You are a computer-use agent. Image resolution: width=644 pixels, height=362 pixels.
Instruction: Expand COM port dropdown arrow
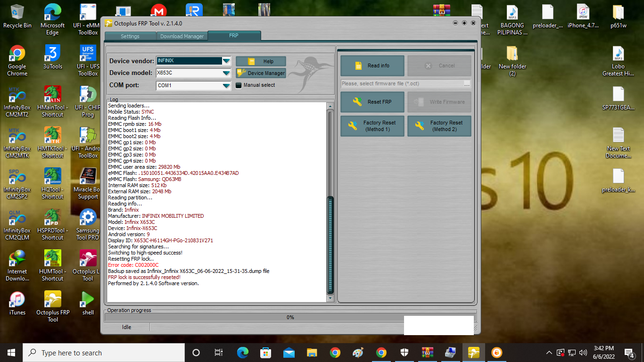[226, 85]
